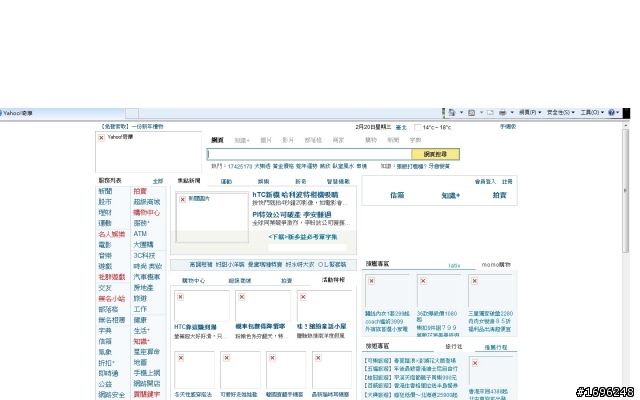Click the blue Help question mark icon

[x=611, y=113]
